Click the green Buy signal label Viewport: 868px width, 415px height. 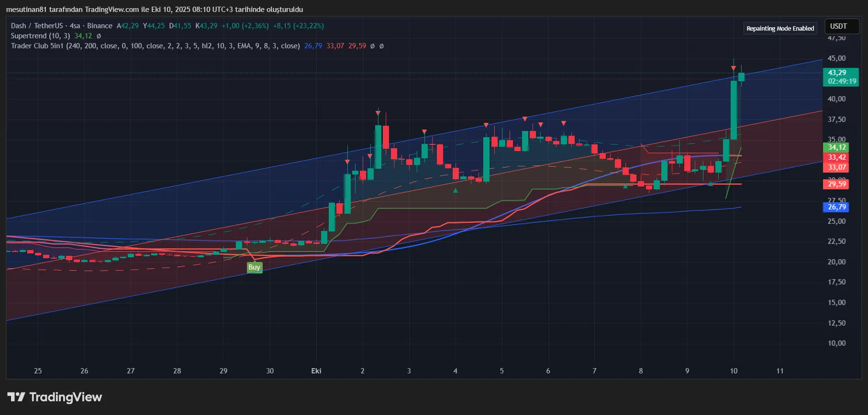click(254, 267)
